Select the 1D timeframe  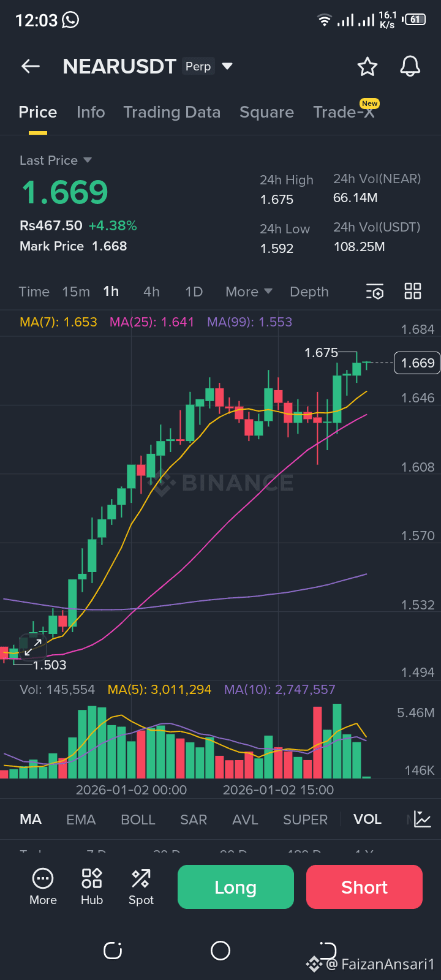tap(194, 292)
